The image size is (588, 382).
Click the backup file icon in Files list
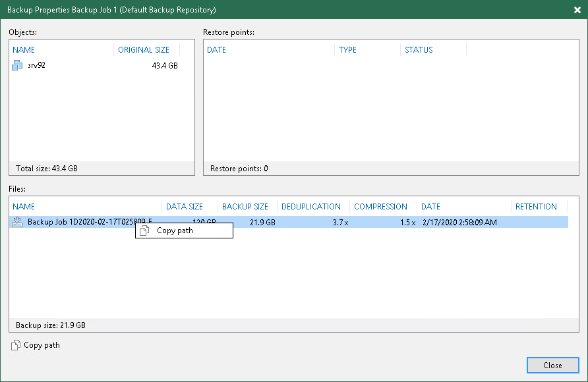coord(17,222)
